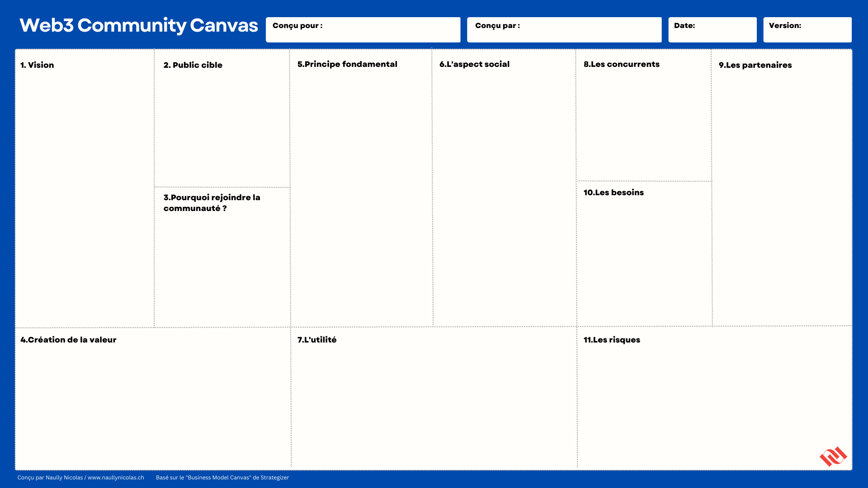Click the '9.Les partenaires' heading
The width and height of the screenshot is (868, 488).
755,65
